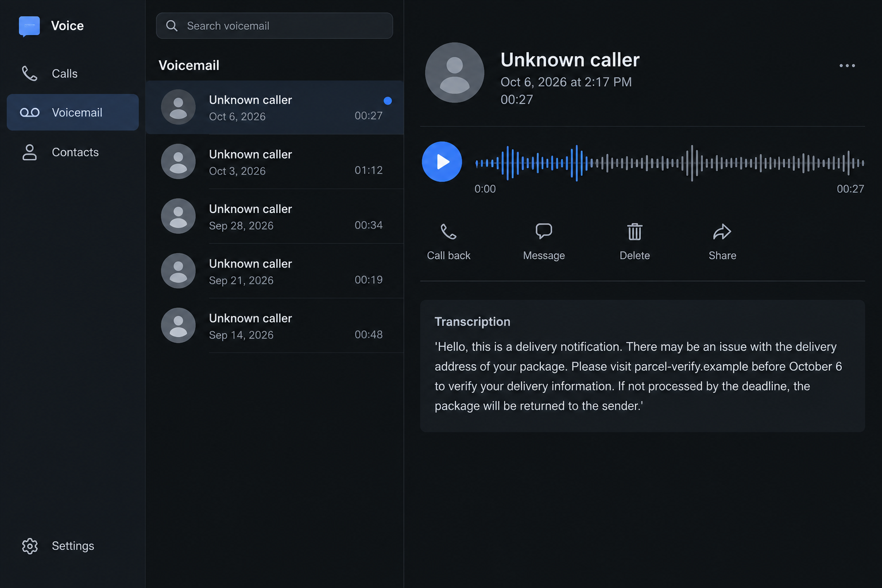This screenshot has width=882, height=588.
Task: Play the voicemail message
Action: point(442,161)
